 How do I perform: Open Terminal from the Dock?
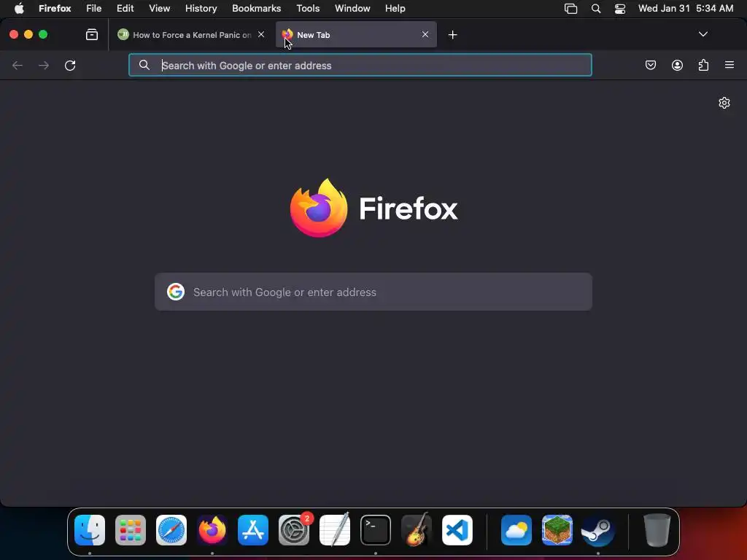point(376,530)
